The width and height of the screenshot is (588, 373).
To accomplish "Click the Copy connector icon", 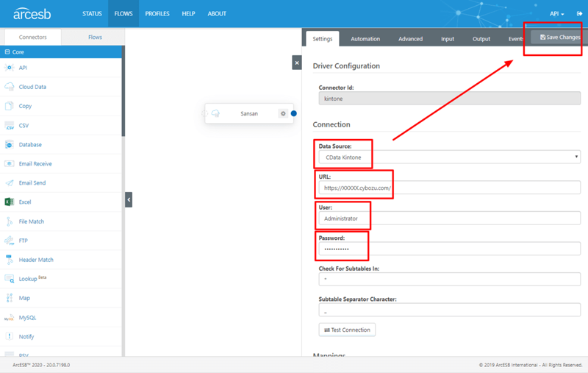I will pyautogui.click(x=10, y=106).
